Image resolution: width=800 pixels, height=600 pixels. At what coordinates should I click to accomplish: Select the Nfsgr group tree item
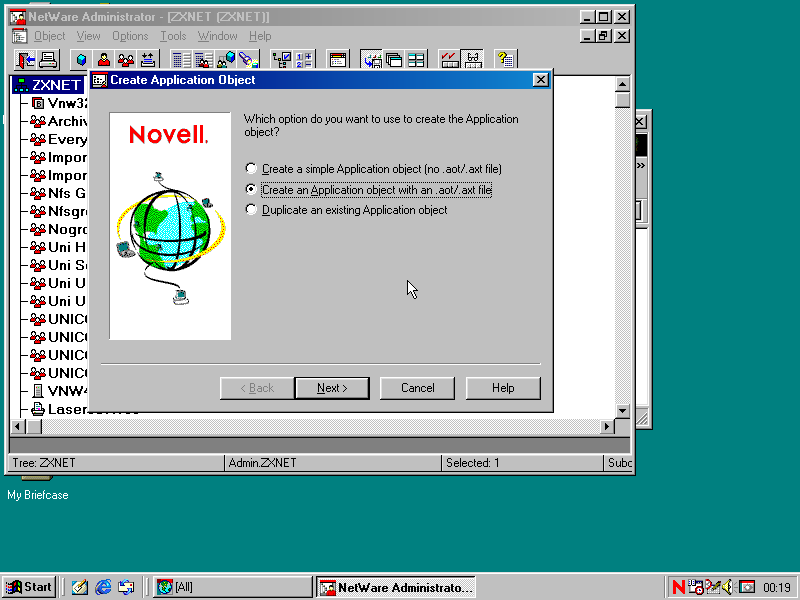(59, 211)
